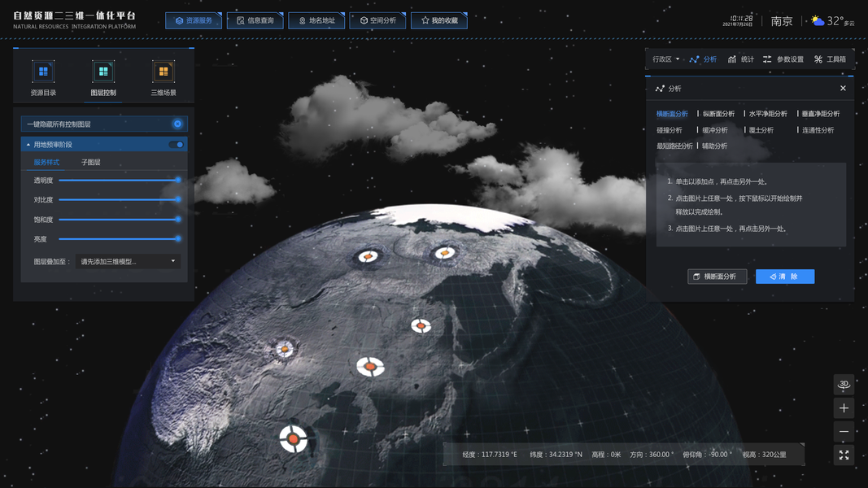Open the 地名地址 top menu
Viewport: 868px width, 488px height.
tap(316, 20)
